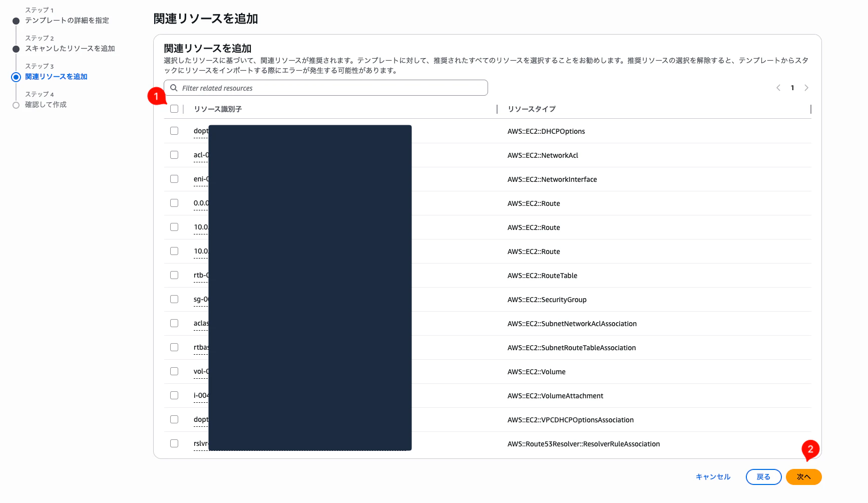Click the AWS::EC2::VolumeAttachment type cell
Image resolution: width=868 pixels, height=503 pixels.
(555, 396)
